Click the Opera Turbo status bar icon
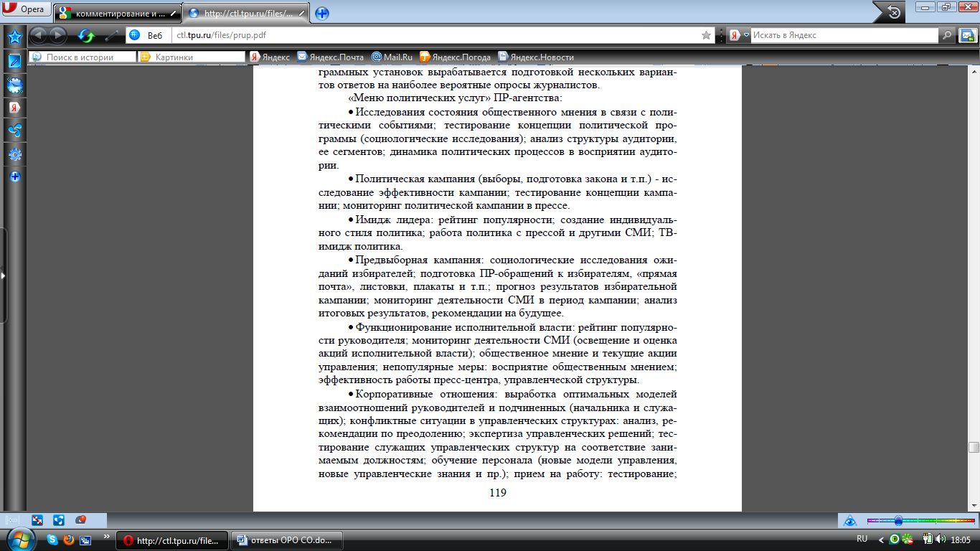Image resolution: width=980 pixels, height=551 pixels. [x=80, y=520]
